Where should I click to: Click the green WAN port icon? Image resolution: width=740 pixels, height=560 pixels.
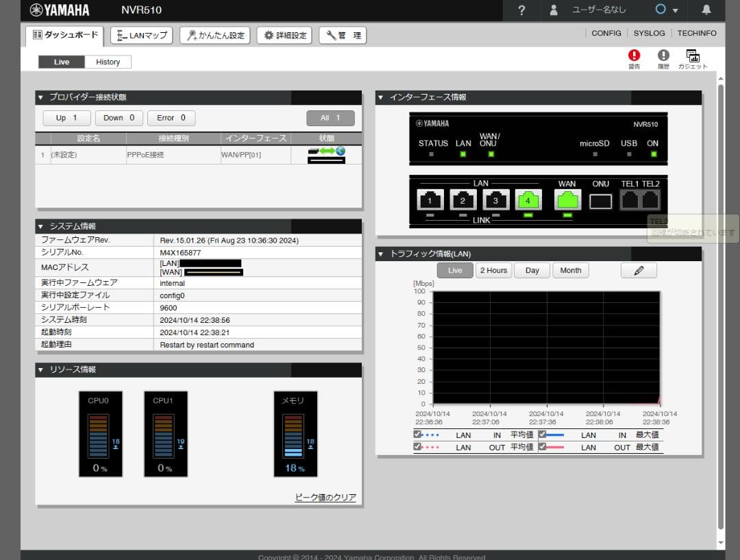click(567, 200)
